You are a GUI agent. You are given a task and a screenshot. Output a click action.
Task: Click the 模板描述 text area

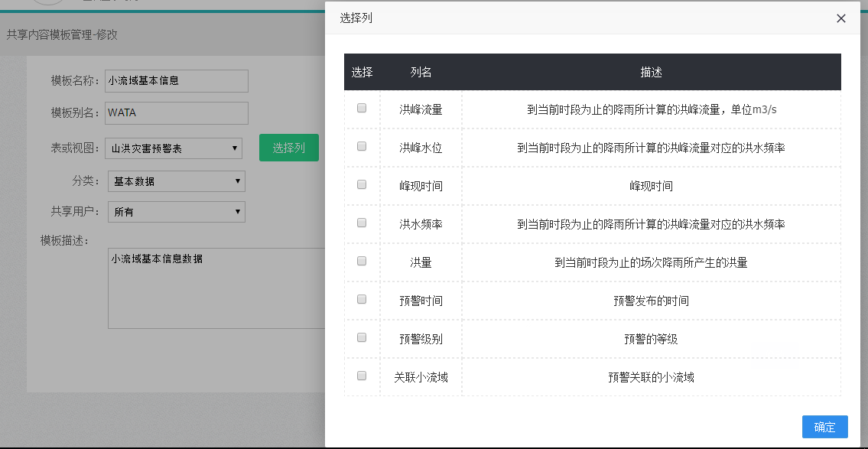tap(216, 287)
